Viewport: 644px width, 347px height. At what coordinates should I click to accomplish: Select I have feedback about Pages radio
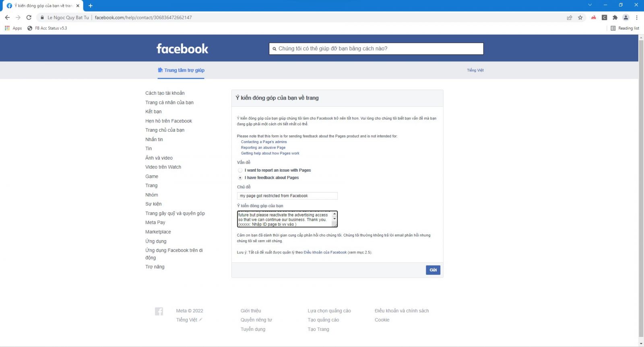[240, 178]
